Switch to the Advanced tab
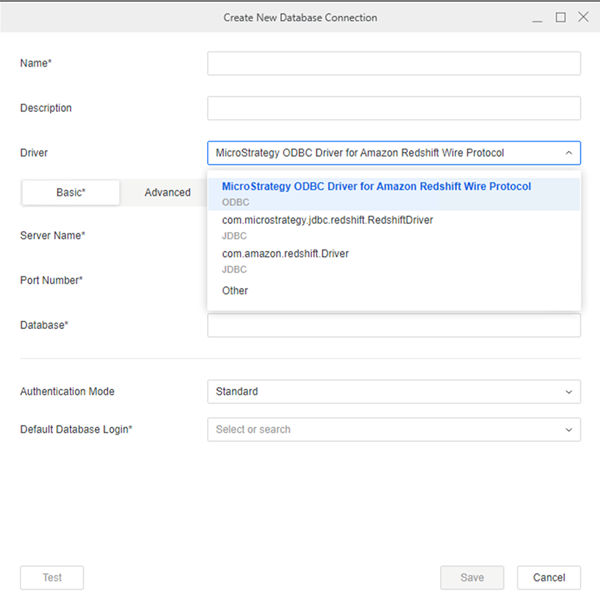 pos(168,193)
